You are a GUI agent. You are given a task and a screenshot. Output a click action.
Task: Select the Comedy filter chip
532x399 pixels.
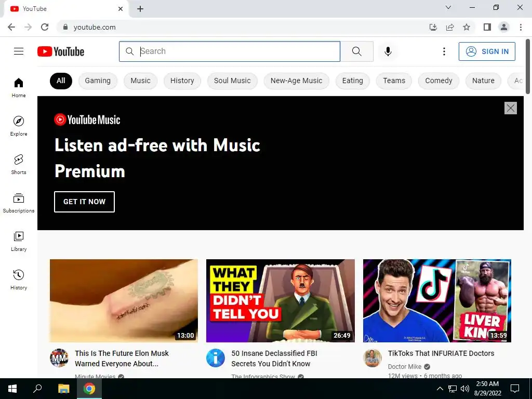438,81
